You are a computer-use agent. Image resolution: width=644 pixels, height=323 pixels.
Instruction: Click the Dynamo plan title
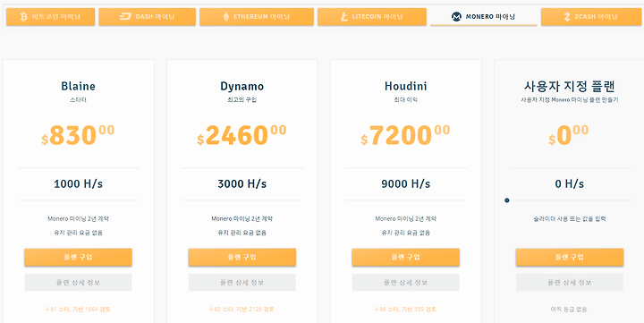(241, 86)
